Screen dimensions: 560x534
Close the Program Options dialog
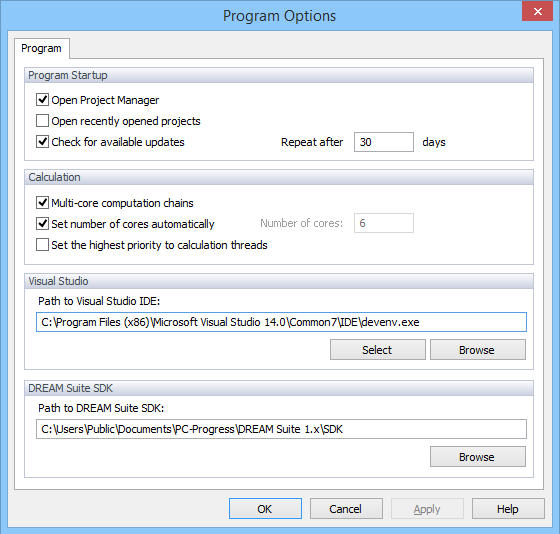pos(538,12)
